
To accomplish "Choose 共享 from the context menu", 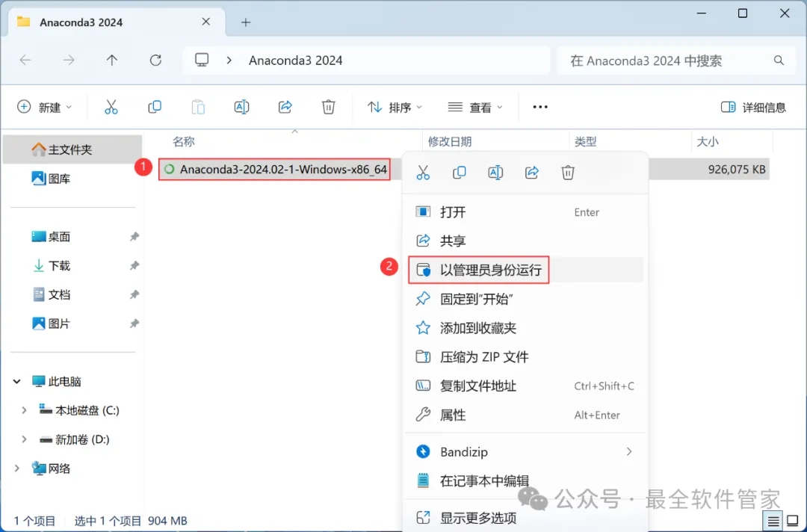I will (x=525, y=241).
